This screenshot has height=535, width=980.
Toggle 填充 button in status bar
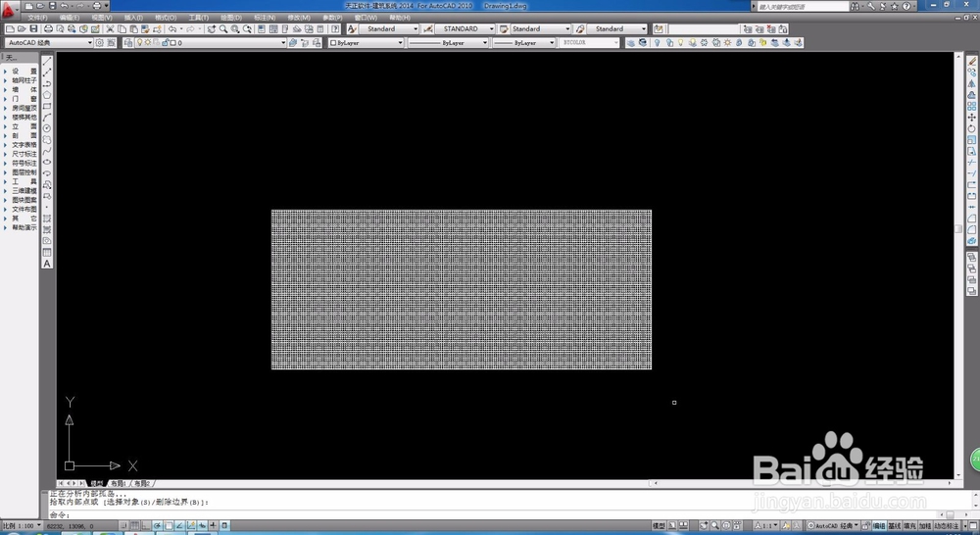pos(910,525)
